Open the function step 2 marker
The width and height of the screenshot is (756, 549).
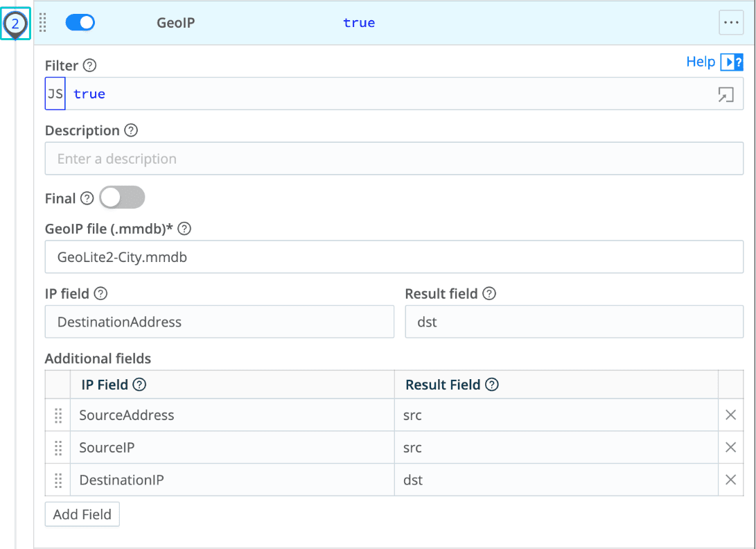tap(15, 23)
